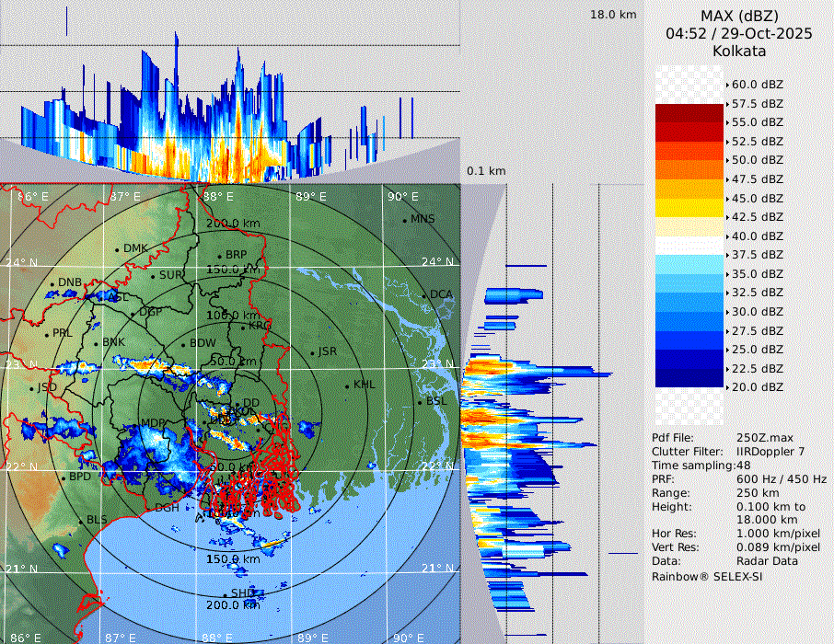This screenshot has width=834, height=644.
Task: Pick the yellow 45.0 dBZ legend color
Action: (x=689, y=207)
